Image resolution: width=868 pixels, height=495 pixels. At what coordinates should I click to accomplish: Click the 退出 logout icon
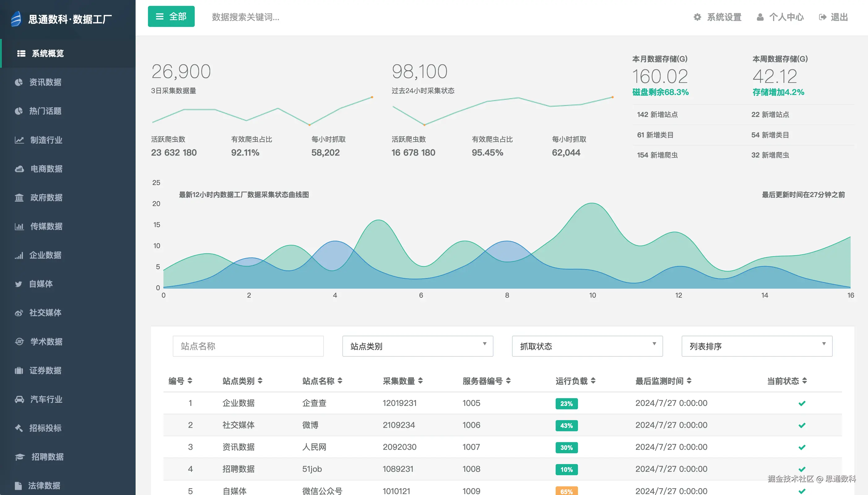pyautogui.click(x=822, y=17)
